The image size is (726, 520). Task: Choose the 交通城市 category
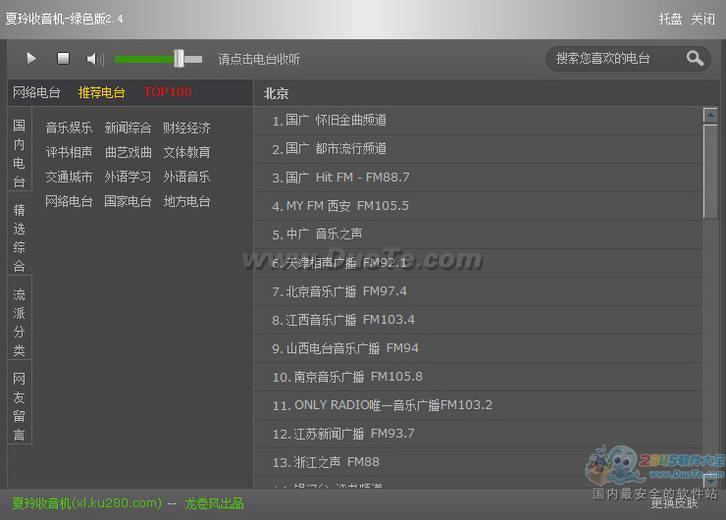(x=69, y=176)
